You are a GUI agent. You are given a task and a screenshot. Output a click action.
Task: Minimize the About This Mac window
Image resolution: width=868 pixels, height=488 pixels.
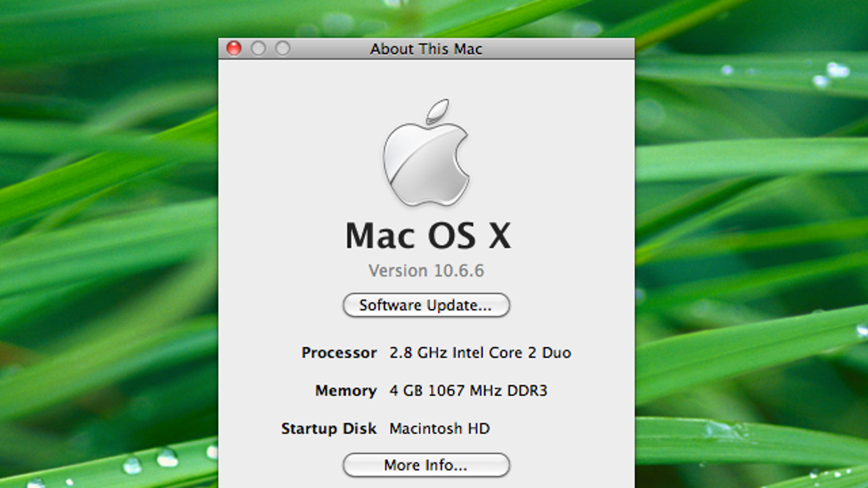tap(258, 48)
